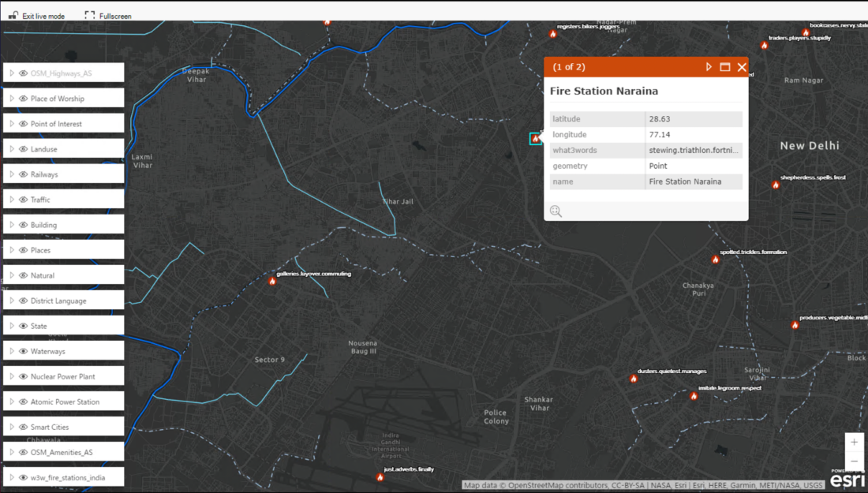Viewport: 868px width, 493px height.
Task: Click what3words value stewing.triathlon
Action: 694,150
